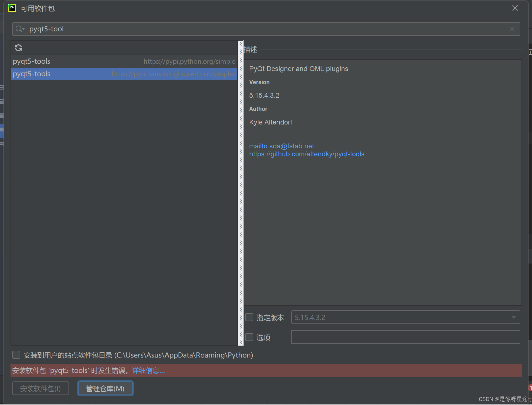Toggle install to user site packages checkbox
Image resolution: width=532 pixels, height=405 pixels.
(16, 355)
